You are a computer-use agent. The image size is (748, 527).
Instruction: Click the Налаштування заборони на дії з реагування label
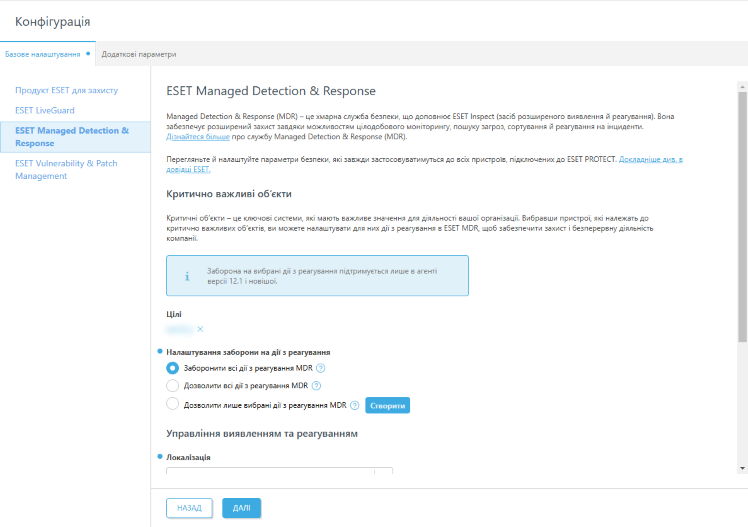248,352
